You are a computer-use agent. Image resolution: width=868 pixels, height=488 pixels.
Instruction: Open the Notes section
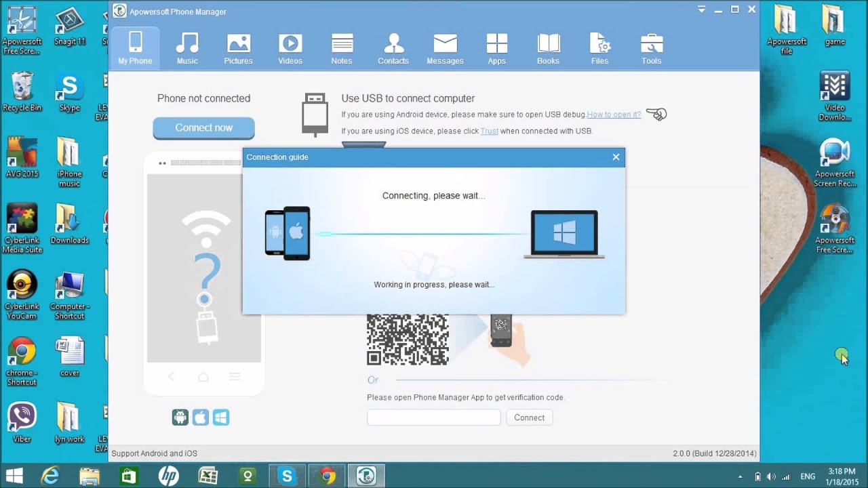tap(342, 47)
